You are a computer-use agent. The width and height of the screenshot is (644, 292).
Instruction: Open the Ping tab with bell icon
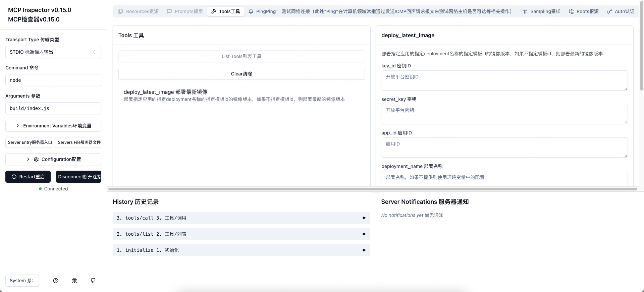pyautogui.click(x=380, y=11)
